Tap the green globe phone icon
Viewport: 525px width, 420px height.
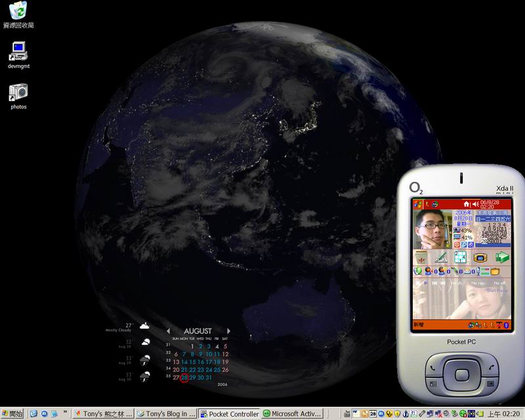418,271
